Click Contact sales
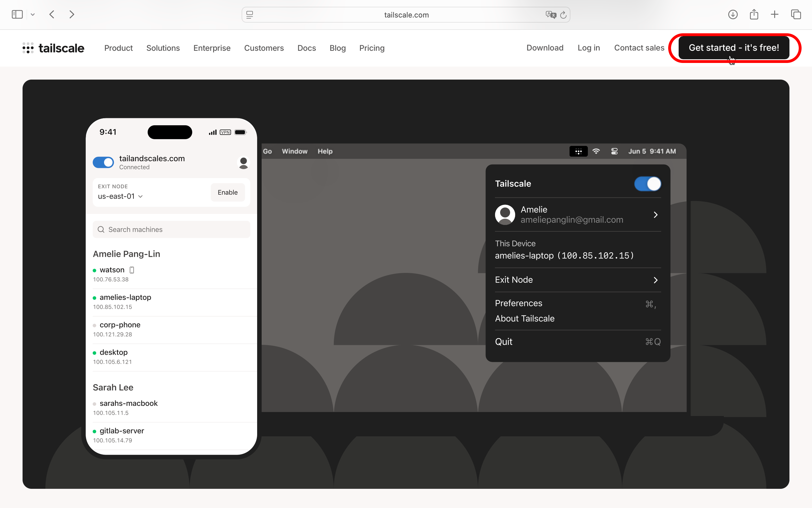The image size is (812, 508). point(639,48)
